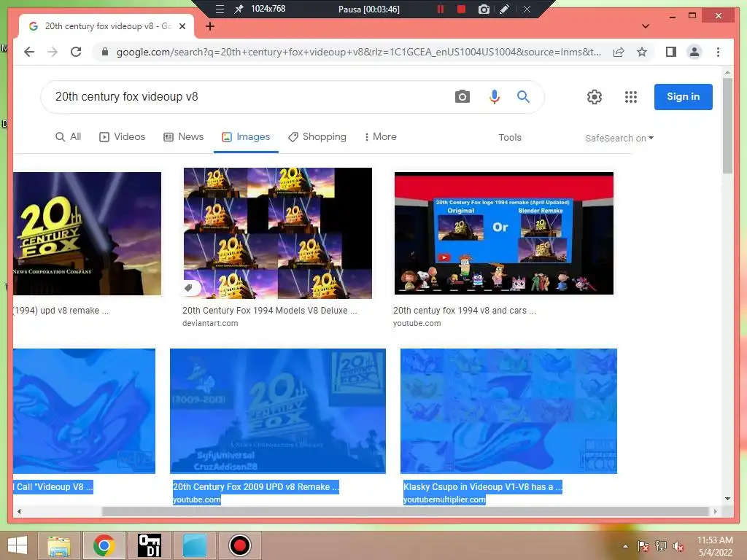Open Google quick settings gear
The image size is (747, 560).
coord(594,97)
